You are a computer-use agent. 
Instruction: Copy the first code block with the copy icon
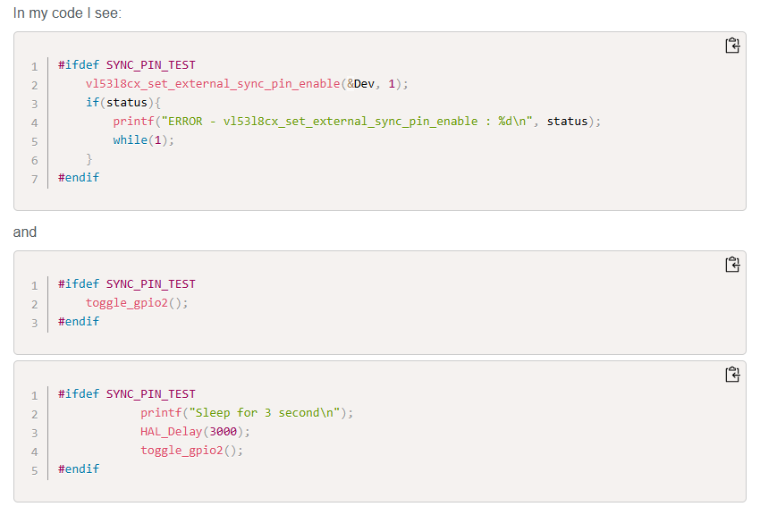pos(731,46)
